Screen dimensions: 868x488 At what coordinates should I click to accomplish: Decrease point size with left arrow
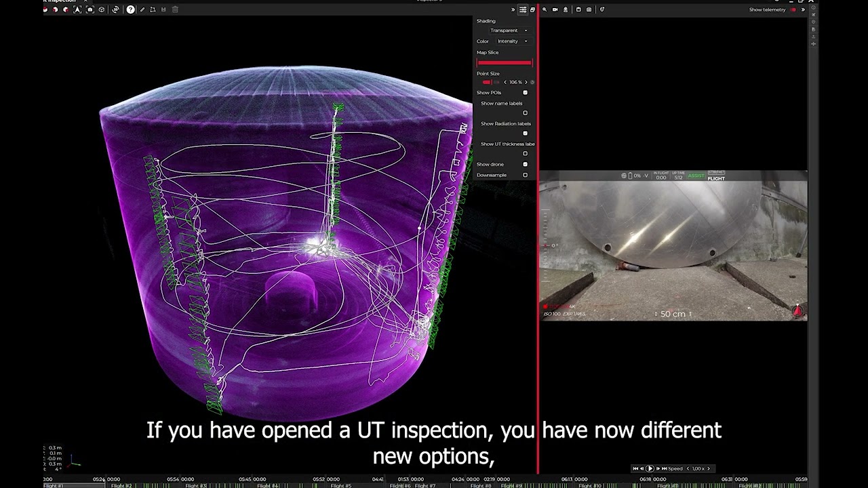[505, 82]
